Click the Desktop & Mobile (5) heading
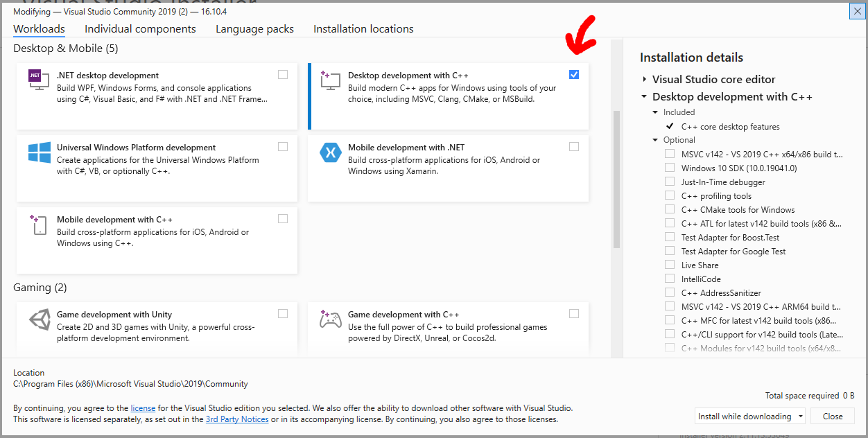 pyautogui.click(x=66, y=49)
